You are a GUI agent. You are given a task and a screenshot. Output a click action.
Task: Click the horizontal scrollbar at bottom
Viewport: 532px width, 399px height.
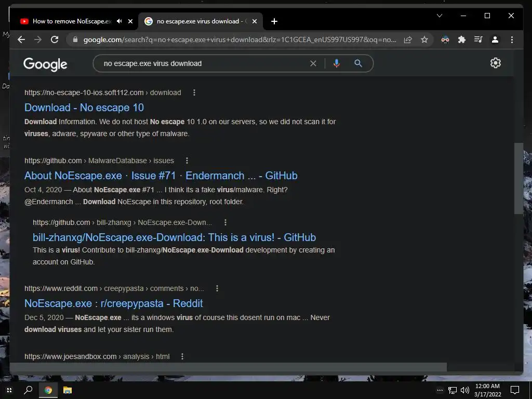(229, 367)
